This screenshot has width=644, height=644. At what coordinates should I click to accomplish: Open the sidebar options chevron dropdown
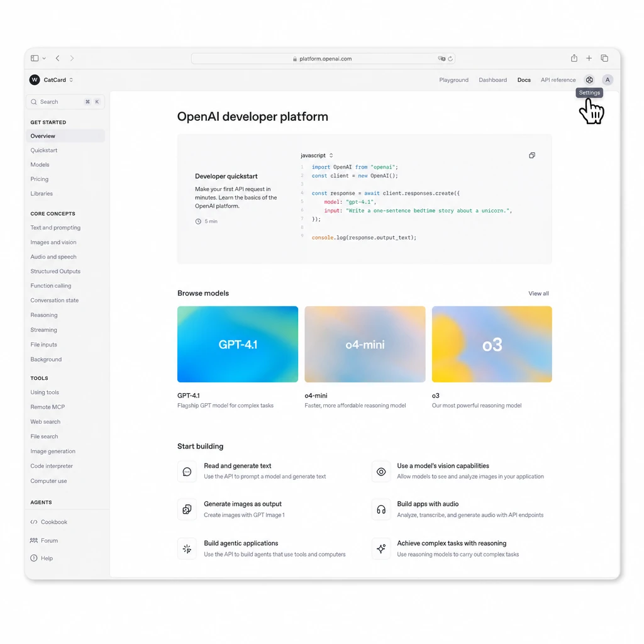[44, 58]
